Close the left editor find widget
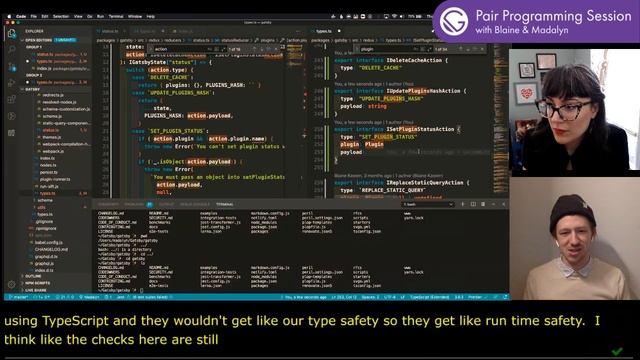 click(277, 49)
